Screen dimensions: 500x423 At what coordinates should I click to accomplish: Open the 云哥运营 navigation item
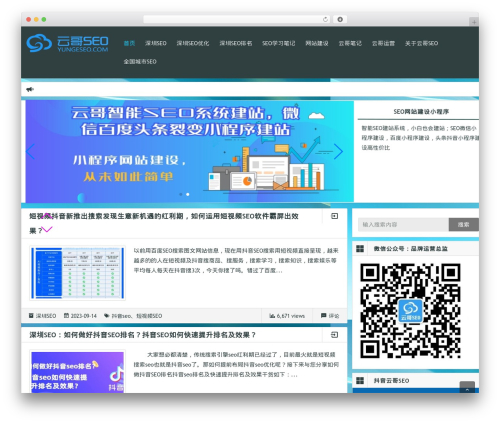click(x=383, y=43)
